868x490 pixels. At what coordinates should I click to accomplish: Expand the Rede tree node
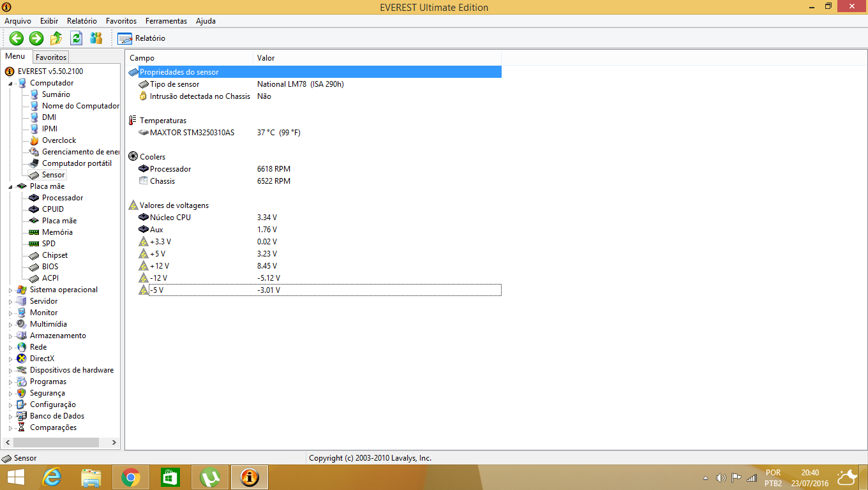coord(11,347)
